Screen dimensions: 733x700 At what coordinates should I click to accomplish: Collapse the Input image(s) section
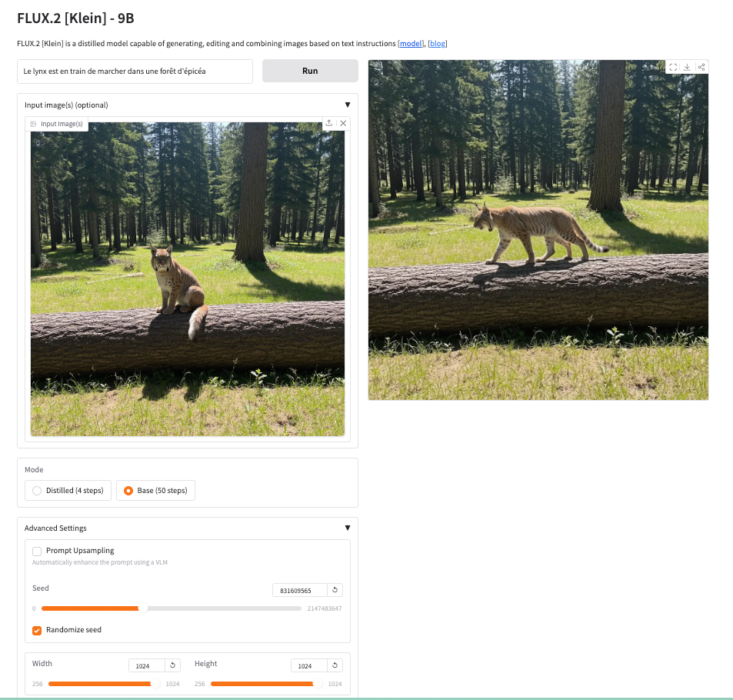347,105
